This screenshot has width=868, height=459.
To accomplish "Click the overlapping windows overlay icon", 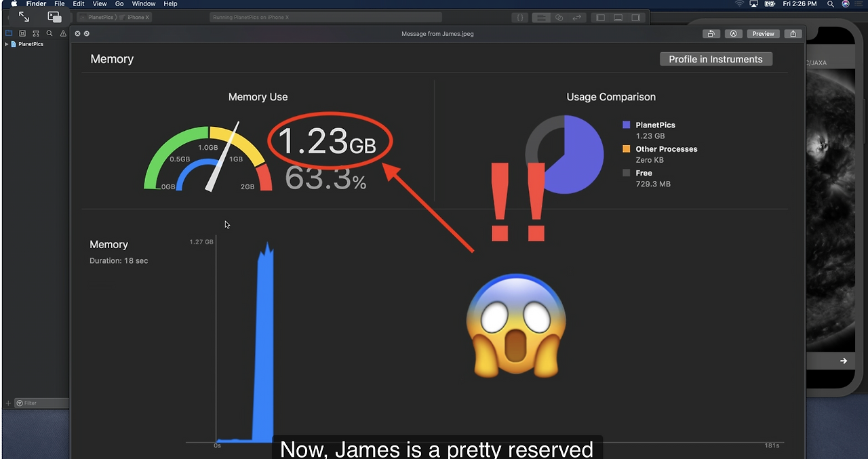I will click(x=54, y=17).
